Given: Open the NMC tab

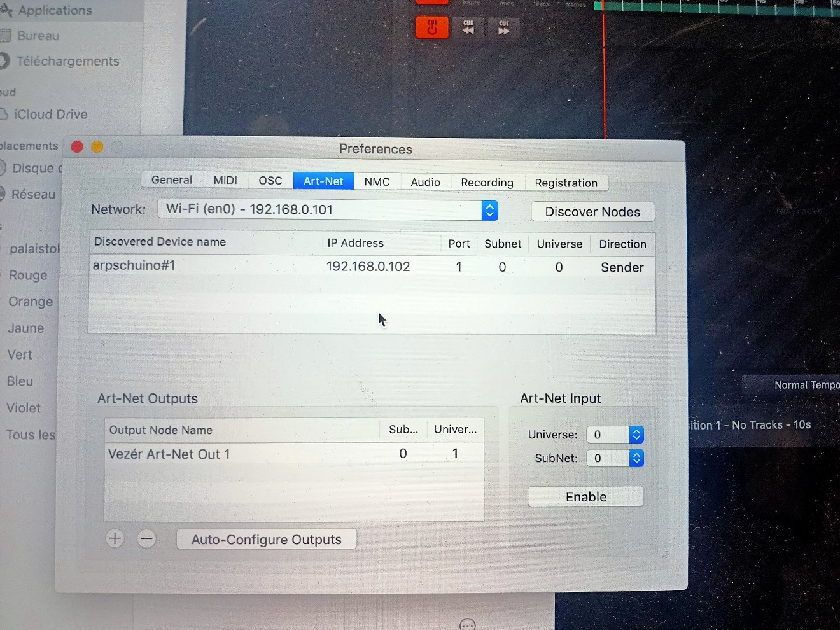Looking at the screenshot, I should click(377, 181).
